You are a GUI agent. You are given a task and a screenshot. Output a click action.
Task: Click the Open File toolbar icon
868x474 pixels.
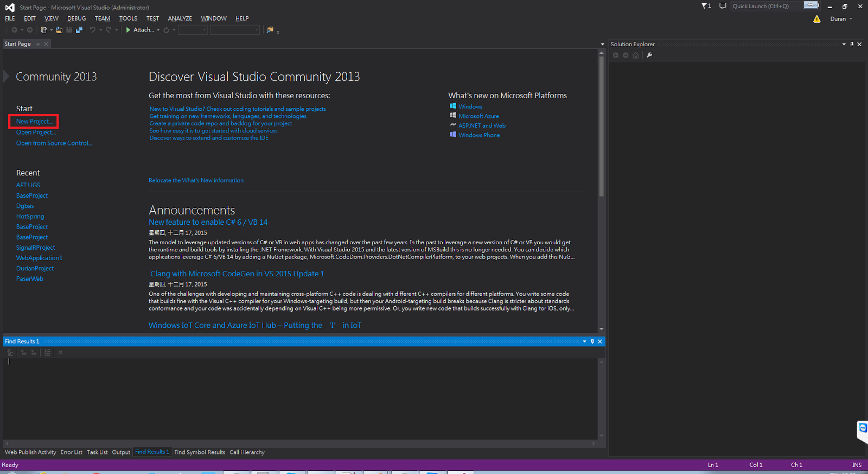pos(59,30)
